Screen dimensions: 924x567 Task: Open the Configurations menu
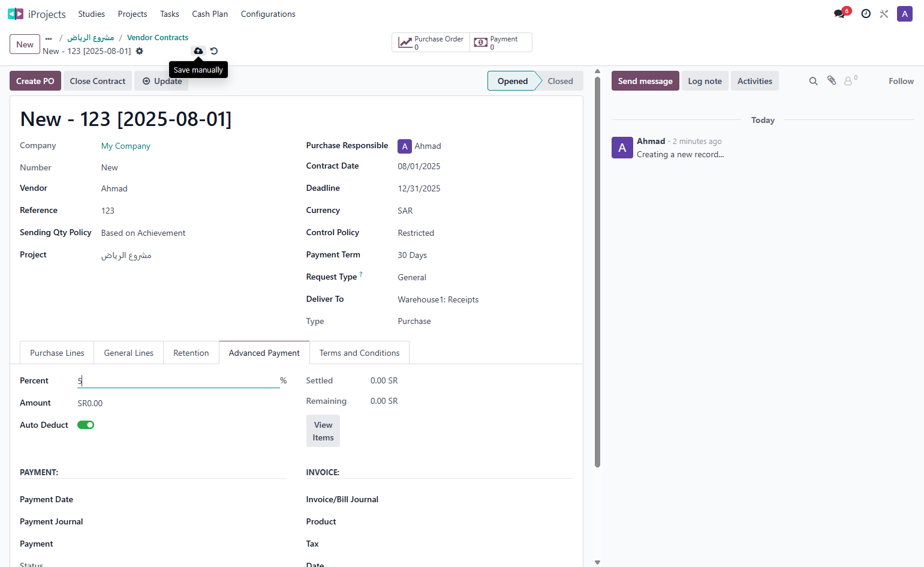[268, 14]
